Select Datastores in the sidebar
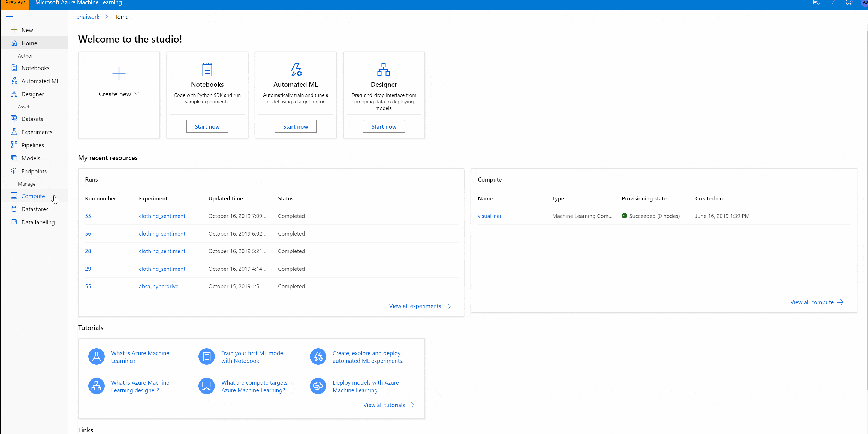This screenshot has height=434, width=868. (x=35, y=209)
